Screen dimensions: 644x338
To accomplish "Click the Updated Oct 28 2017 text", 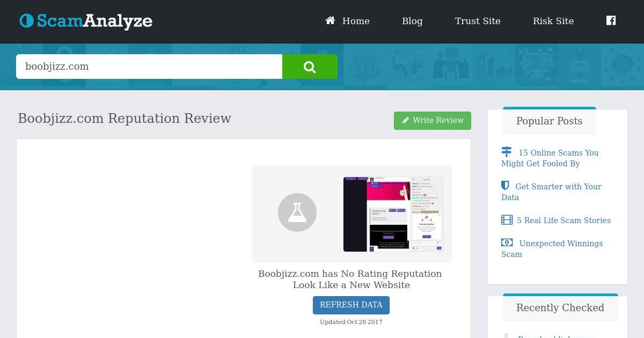I will [351, 322].
